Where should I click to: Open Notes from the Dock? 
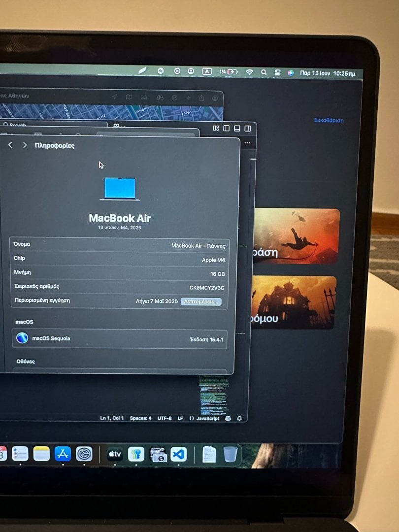point(41,454)
